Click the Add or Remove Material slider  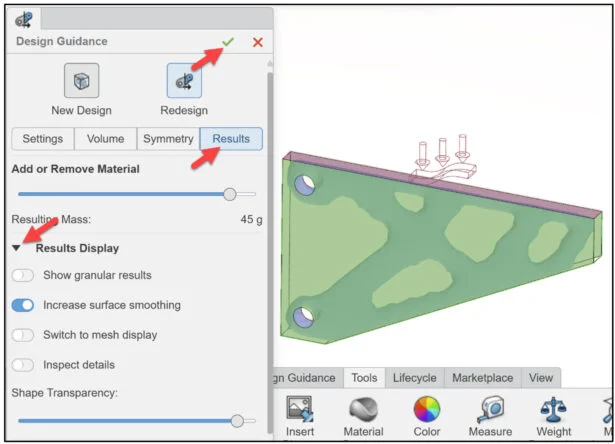(x=230, y=194)
